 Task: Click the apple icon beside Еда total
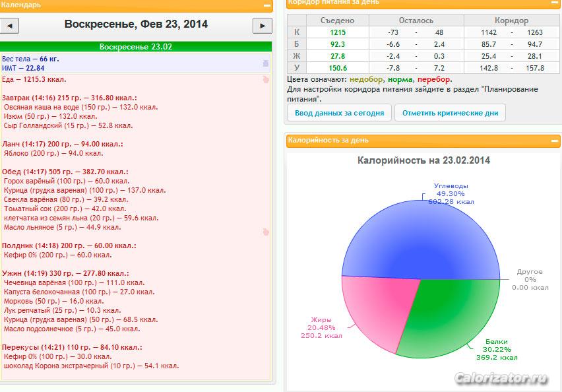coord(266,79)
